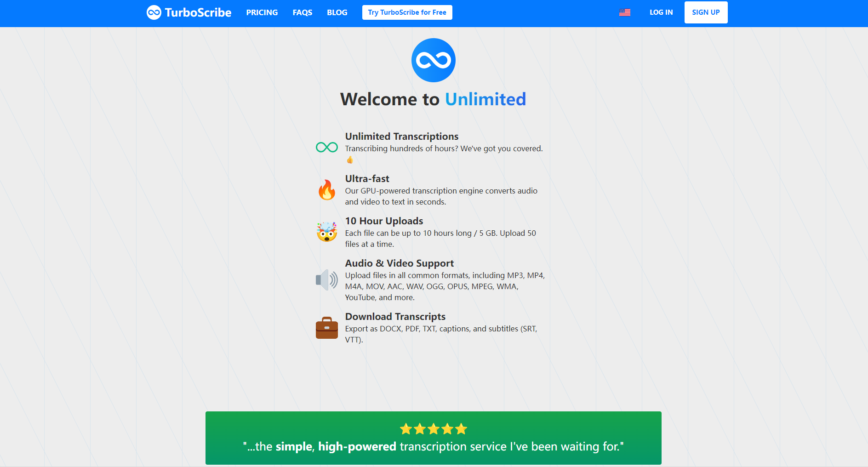This screenshot has width=868, height=467.
Task: Click the speaker Audio & Video Support icon
Action: [x=327, y=279]
